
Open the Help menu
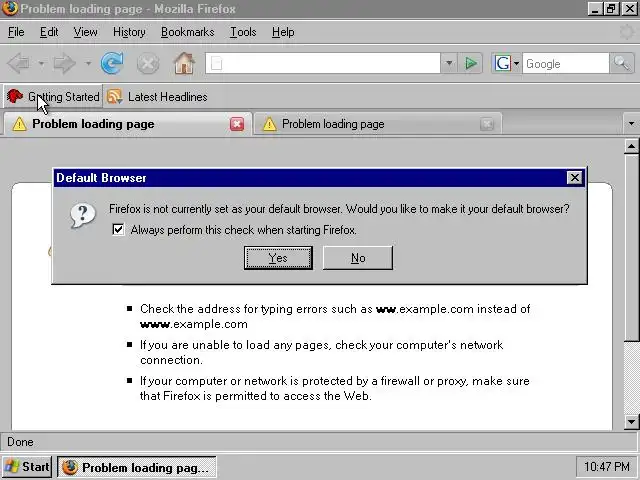coord(283,32)
